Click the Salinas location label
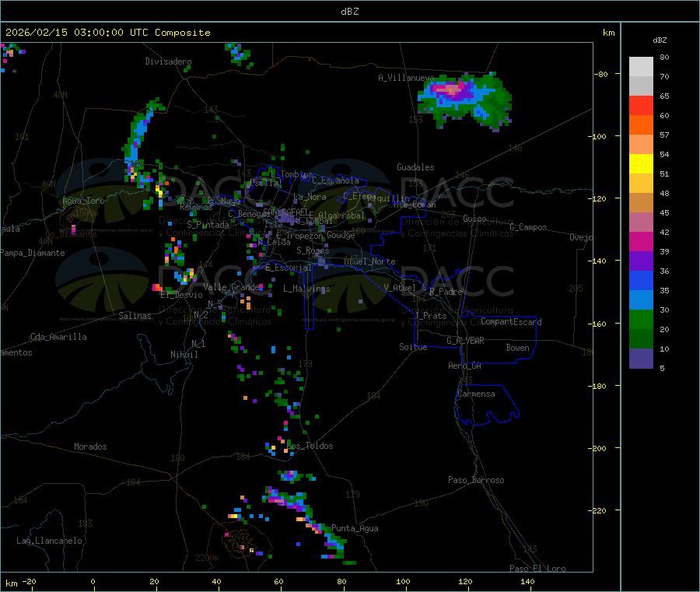700x592 pixels. tap(135, 316)
